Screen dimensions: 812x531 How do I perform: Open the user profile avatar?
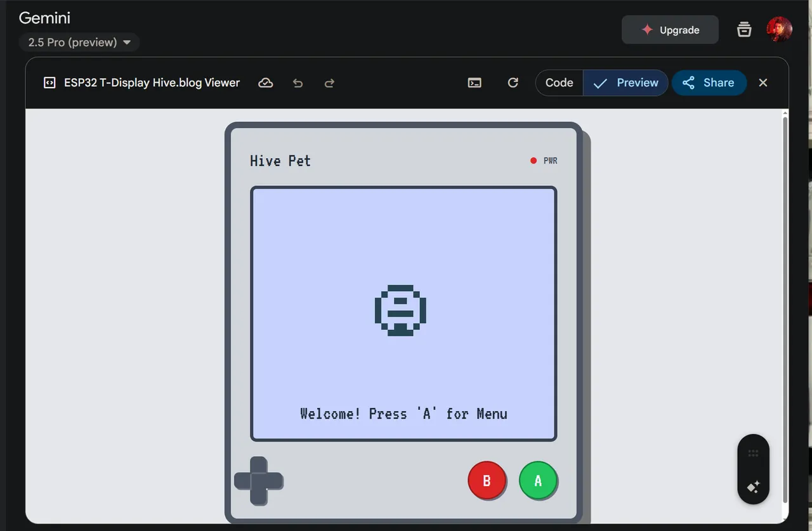click(x=779, y=30)
